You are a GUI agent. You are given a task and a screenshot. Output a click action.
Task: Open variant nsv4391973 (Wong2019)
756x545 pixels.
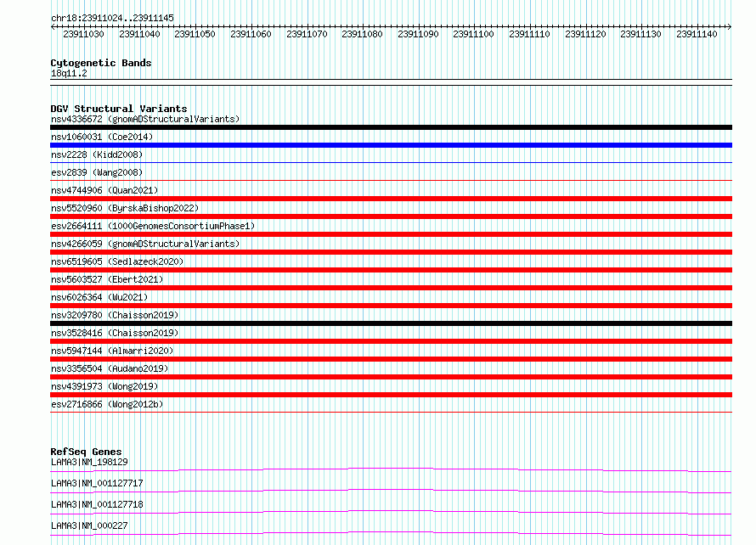[x=104, y=386]
